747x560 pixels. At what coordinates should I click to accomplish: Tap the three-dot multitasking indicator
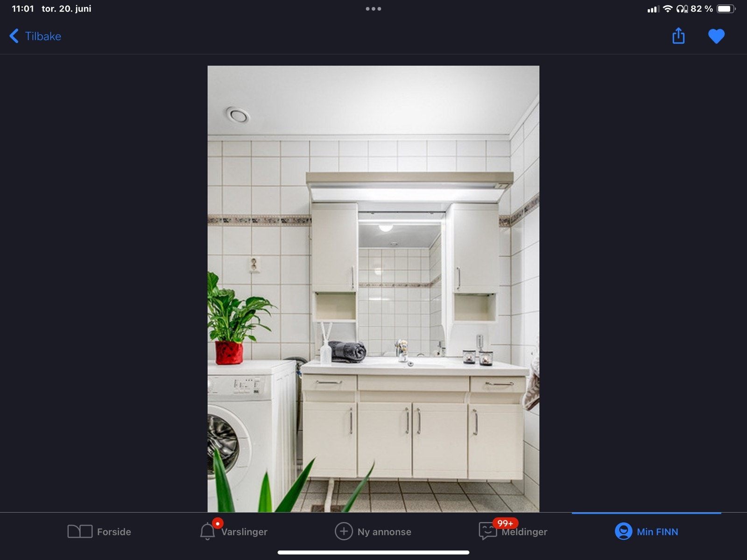pos(373,9)
